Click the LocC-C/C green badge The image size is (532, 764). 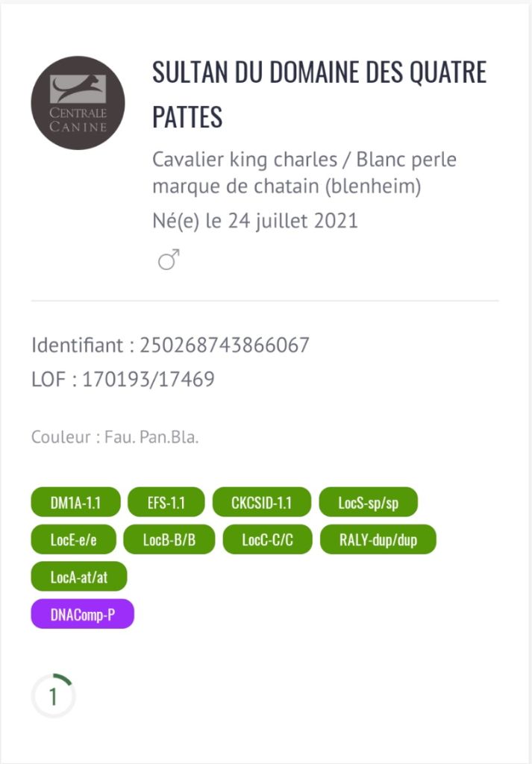click(267, 539)
